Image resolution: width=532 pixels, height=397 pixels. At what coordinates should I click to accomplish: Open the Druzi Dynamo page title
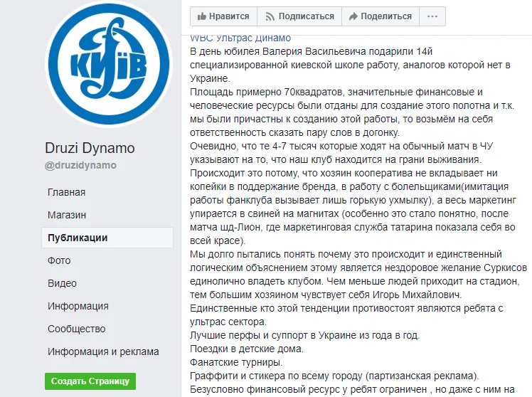click(x=90, y=148)
